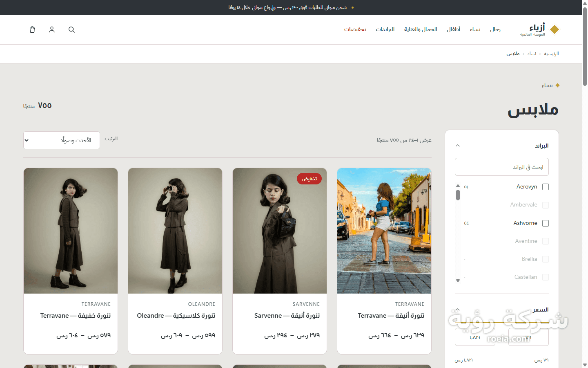Viewport: 588px width, 368px height.
Task: Click the ٤٤ count beside Ashvorne
Action: 466,223
